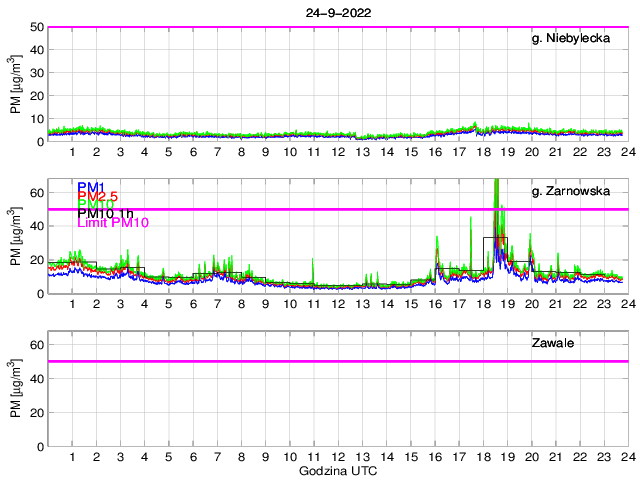Screen dimensions: 640x480
Task: Click the y-axis value 50 on top plot
Action: [x=36, y=27]
